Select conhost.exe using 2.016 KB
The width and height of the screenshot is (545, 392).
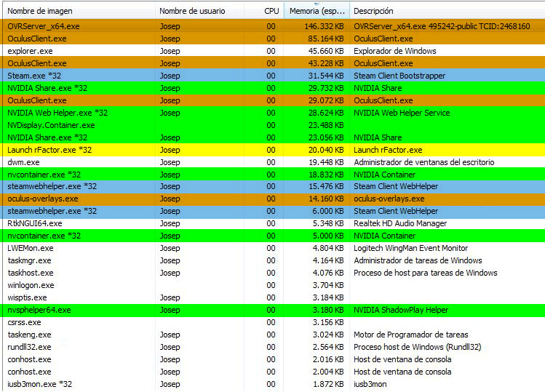(274, 359)
